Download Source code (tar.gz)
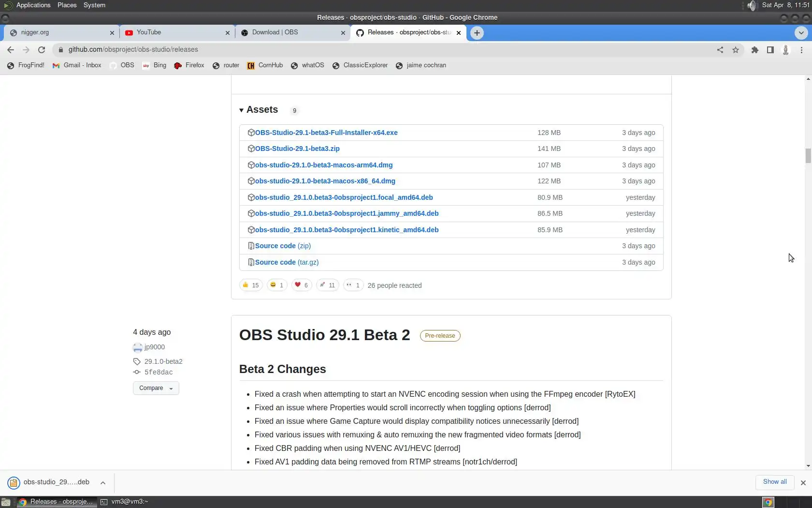 pos(287,262)
